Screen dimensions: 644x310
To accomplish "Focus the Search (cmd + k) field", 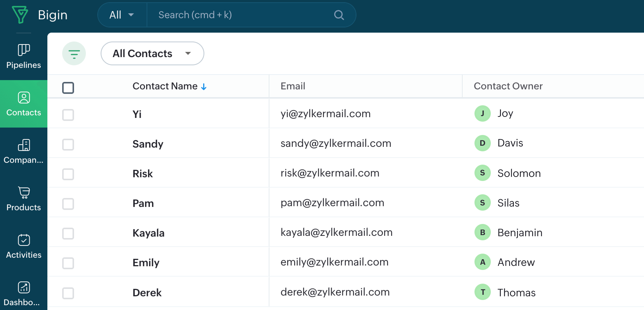I will tap(240, 15).
